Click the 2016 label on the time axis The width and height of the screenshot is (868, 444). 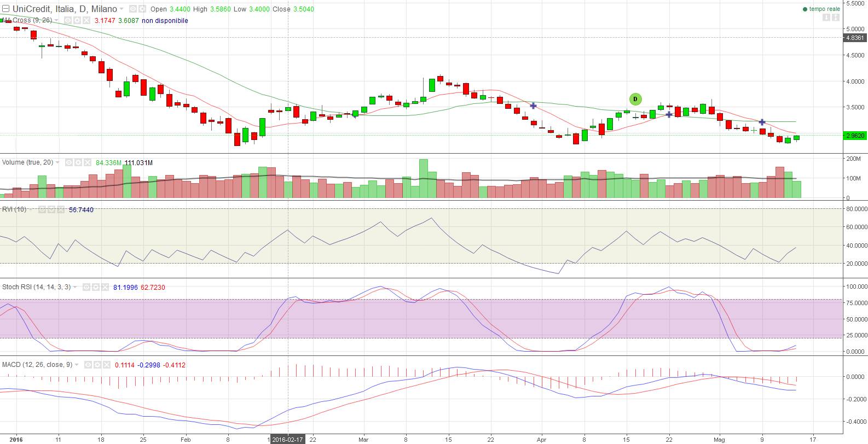click(16, 439)
